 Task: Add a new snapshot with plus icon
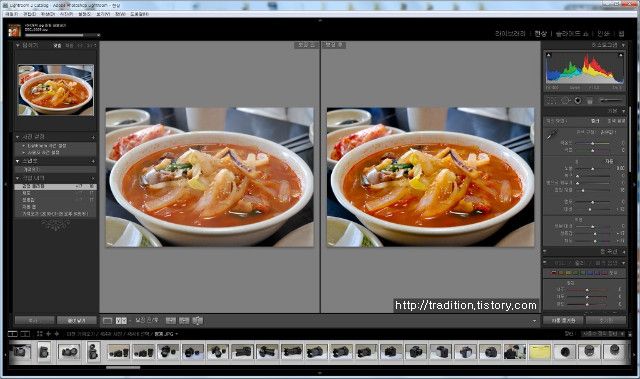(x=93, y=161)
